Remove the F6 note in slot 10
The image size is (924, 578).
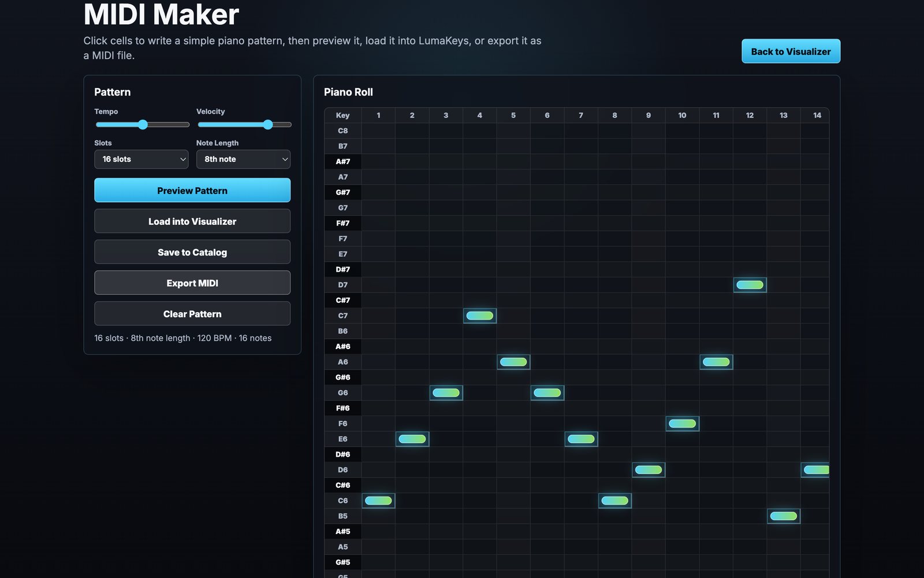click(683, 424)
